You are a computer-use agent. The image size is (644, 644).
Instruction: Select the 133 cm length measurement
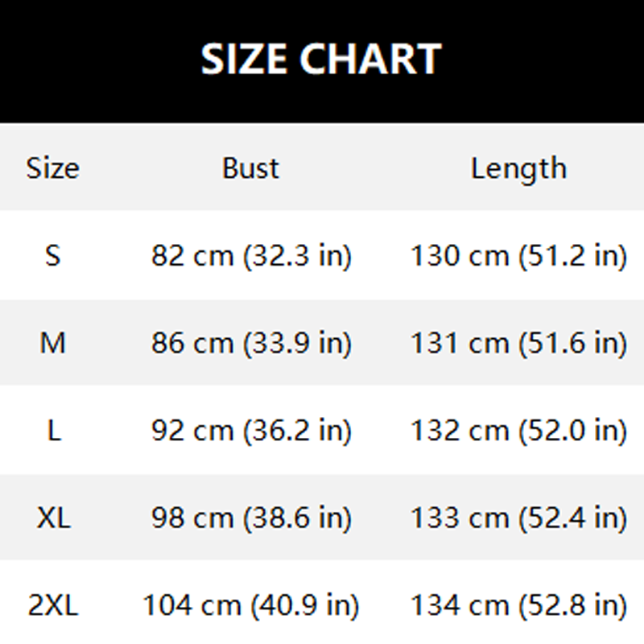[460, 518]
